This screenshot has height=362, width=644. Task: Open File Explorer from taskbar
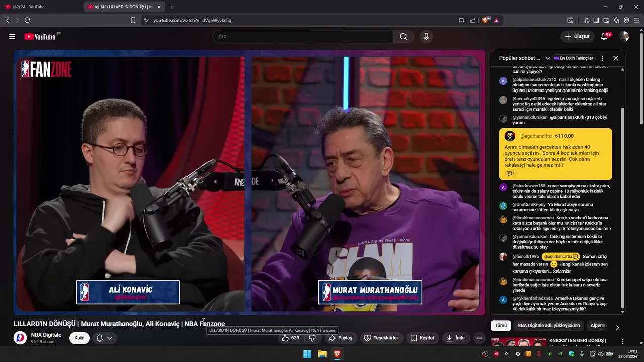click(322, 354)
